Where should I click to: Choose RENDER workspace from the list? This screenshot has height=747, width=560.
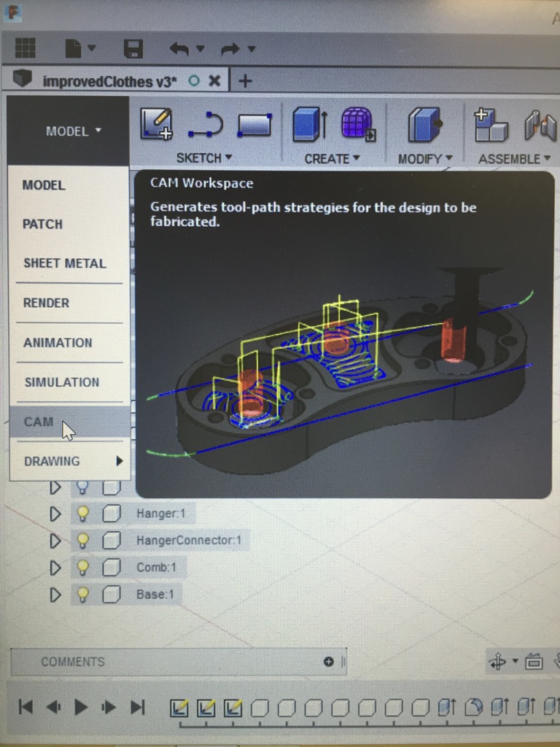coord(46,303)
